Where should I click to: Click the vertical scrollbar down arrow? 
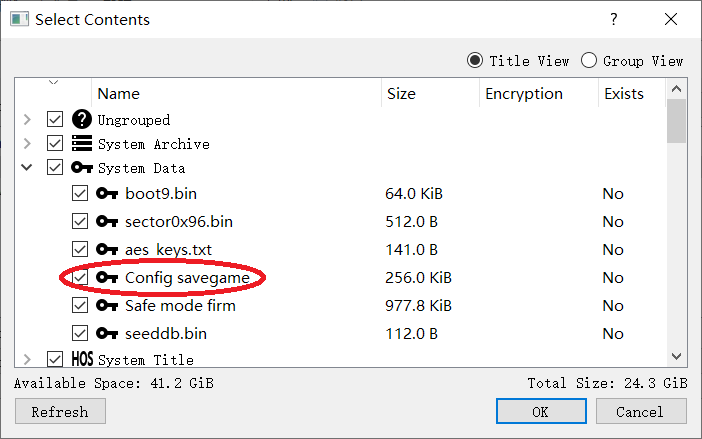[x=676, y=356]
